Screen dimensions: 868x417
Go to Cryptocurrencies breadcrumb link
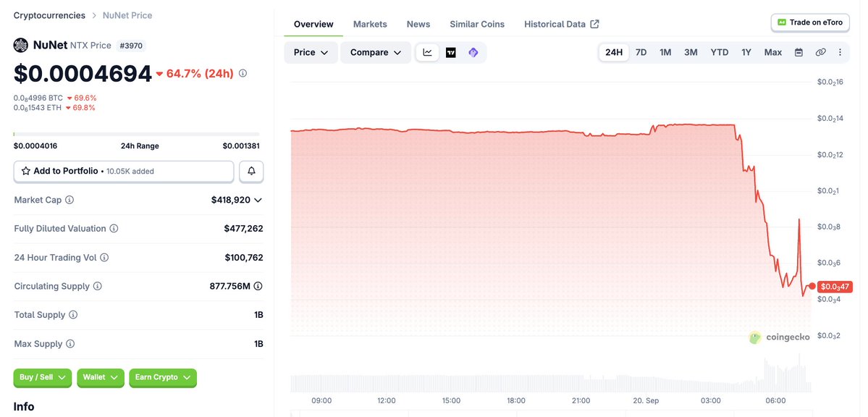coord(49,15)
